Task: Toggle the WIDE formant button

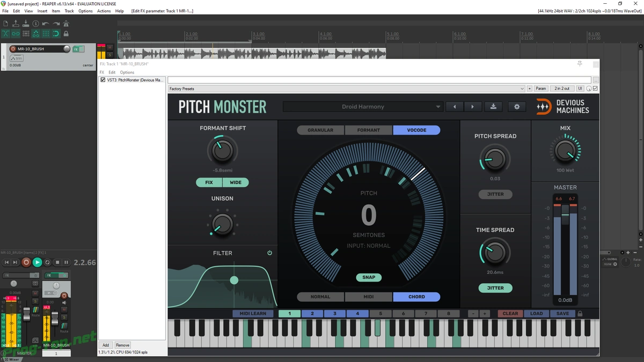Action: pyautogui.click(x=236, y=182)
